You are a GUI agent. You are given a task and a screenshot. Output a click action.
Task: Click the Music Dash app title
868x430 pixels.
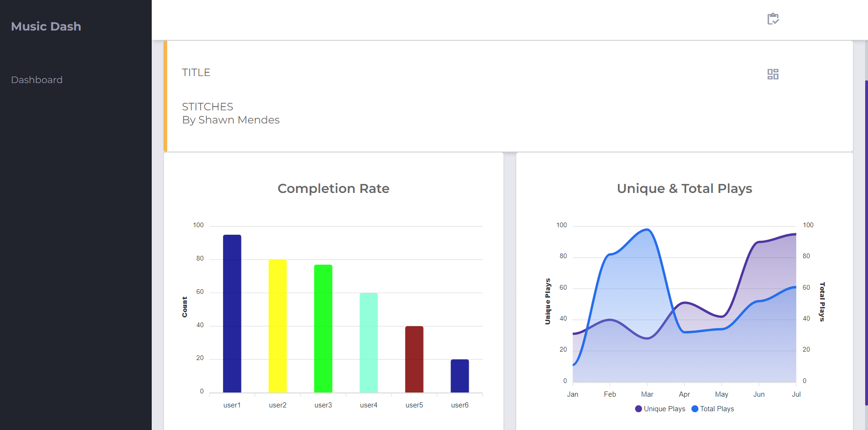coord(46,26)
